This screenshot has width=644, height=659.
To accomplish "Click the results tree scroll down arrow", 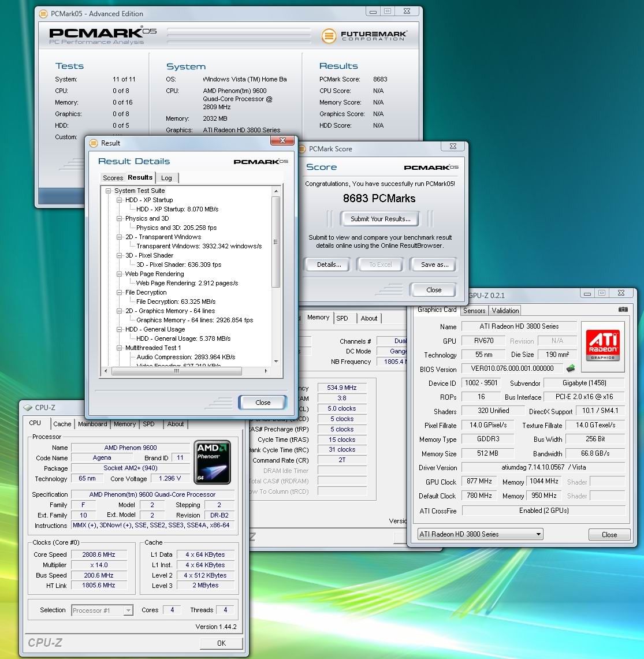I will [x=276, y=362].
